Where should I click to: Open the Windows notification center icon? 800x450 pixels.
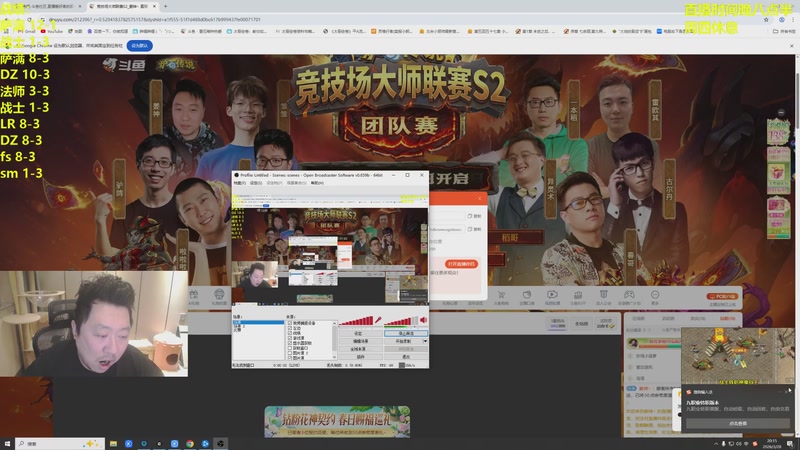click(790, 444)
